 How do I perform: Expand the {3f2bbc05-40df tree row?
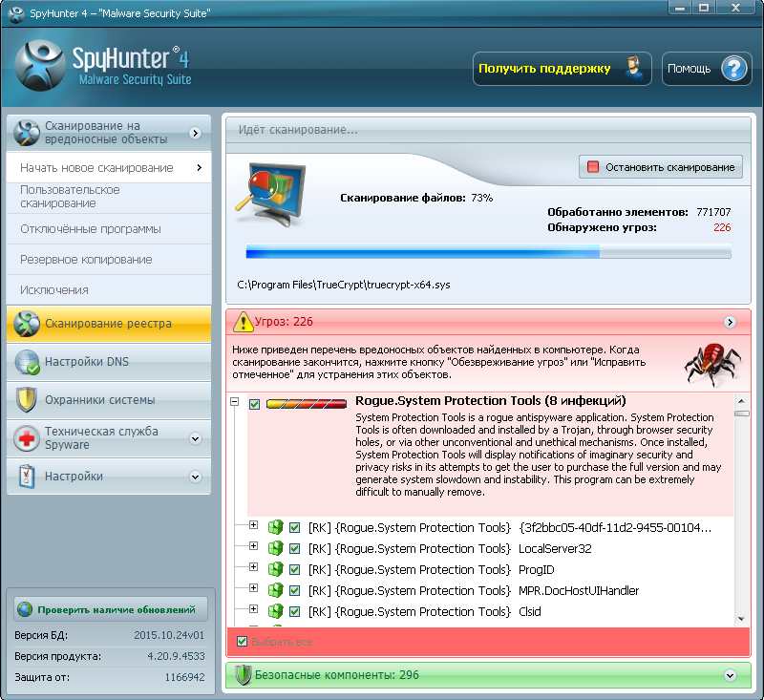coord(253,524)
